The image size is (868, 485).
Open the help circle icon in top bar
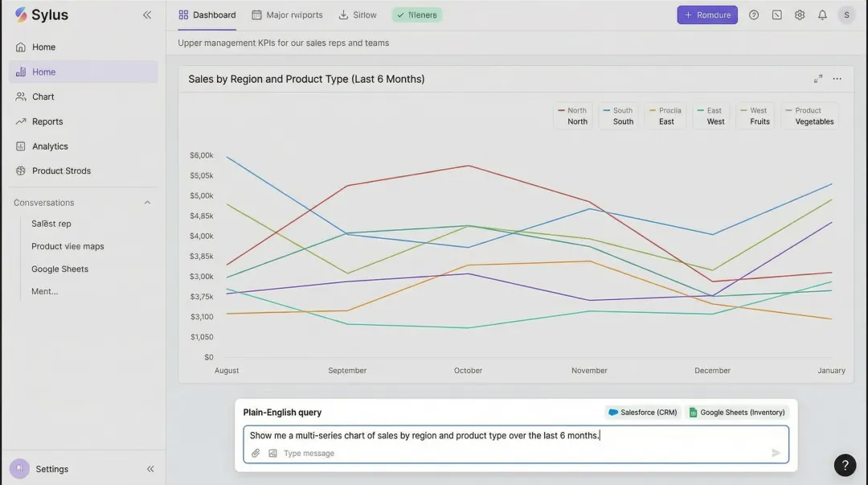click(753, 14)
